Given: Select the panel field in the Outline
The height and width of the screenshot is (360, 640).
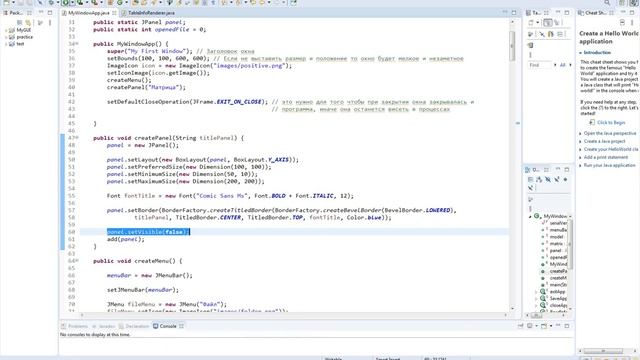Looking at the screenshot, I should [x=556, y=251].
